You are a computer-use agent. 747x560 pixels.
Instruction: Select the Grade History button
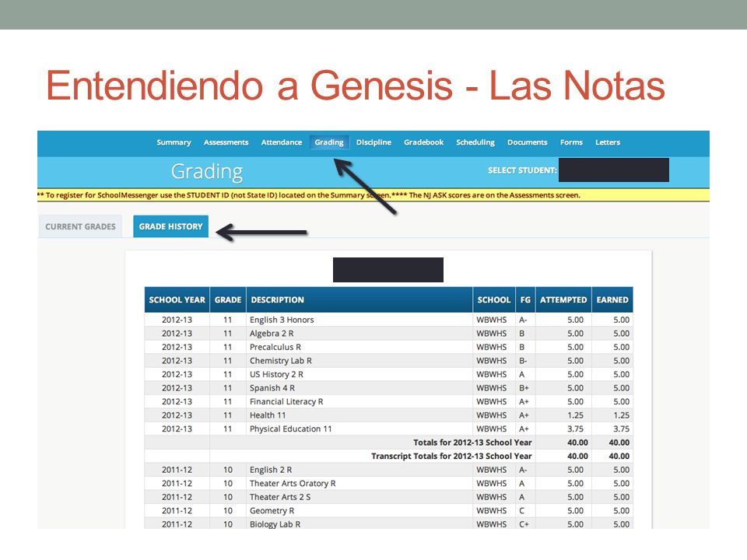click(x=170, y=226)
